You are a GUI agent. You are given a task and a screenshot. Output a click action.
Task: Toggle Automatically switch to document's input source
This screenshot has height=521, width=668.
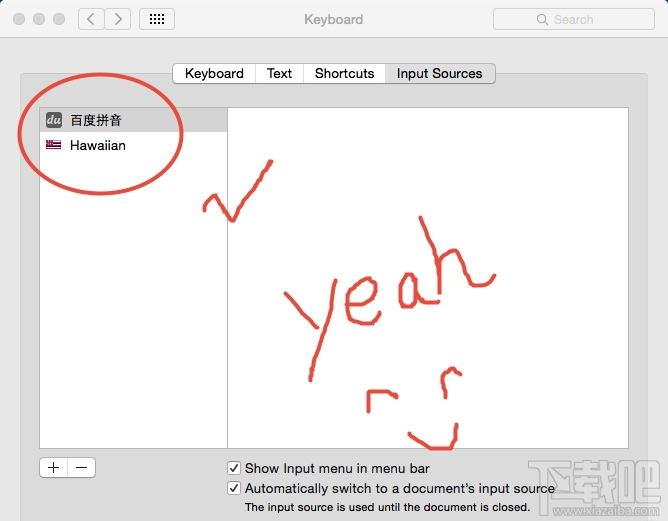[x=233, y=488]
